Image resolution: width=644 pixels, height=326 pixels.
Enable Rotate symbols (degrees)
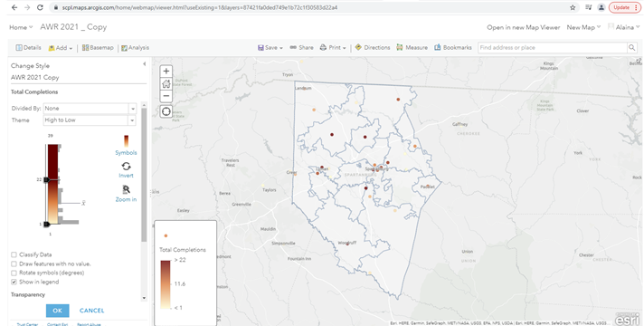click(14, 273)
